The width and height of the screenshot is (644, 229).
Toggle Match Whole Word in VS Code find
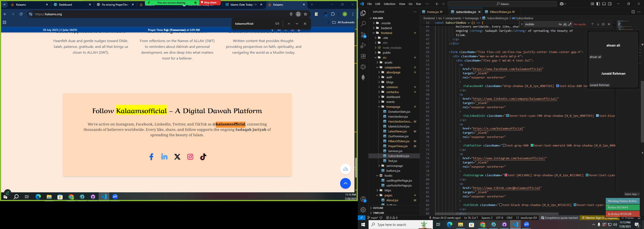(x=565, y=24)
